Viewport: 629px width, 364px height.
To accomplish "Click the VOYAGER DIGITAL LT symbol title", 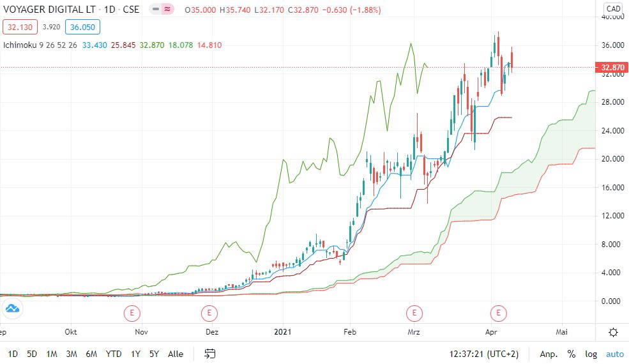I will coord(49,9).
